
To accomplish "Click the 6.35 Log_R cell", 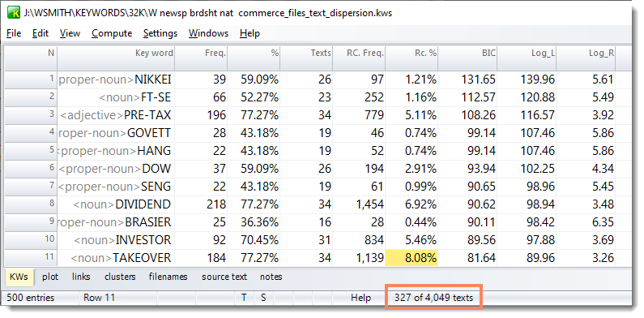I will (x=586, y=222).
